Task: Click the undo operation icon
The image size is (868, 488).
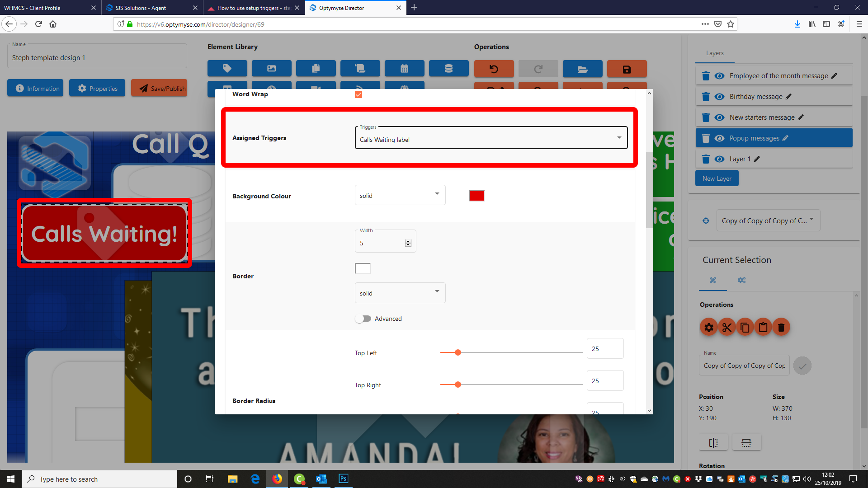Action: [x=494, y=69]
